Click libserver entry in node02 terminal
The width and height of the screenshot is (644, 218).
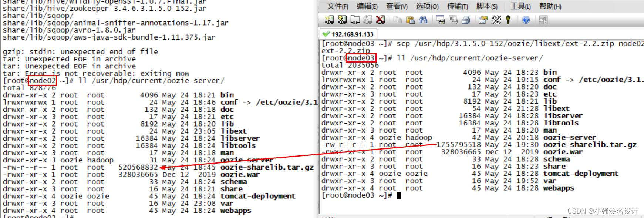point(240,138)
